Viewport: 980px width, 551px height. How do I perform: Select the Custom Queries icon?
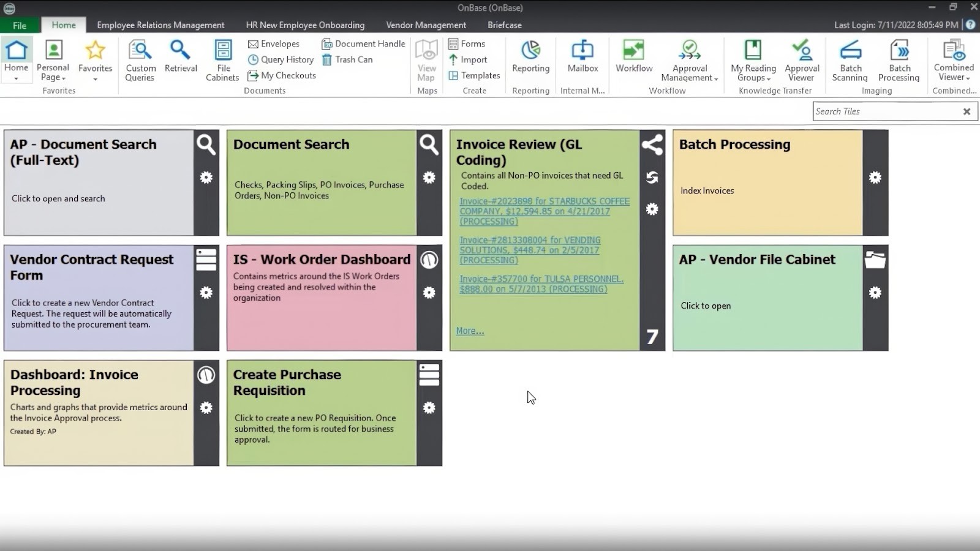coord(140,59)
